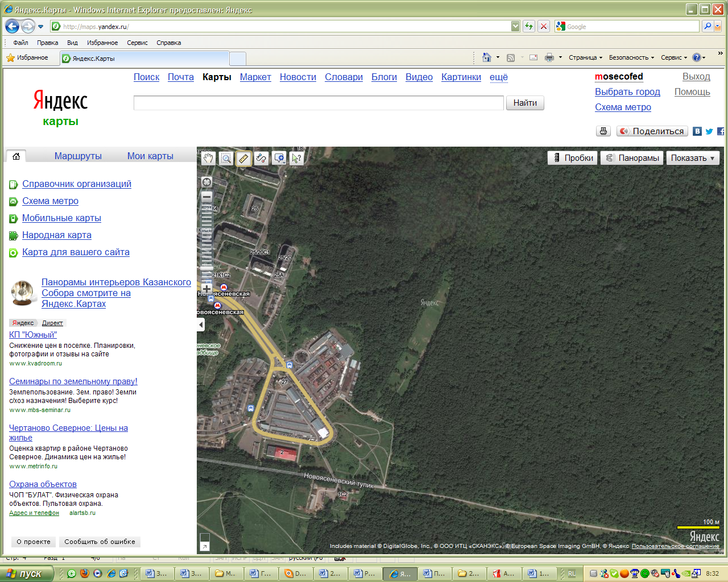Click the Google search magnifier button
Screen dimensions: 728x582
pos(708,26)
